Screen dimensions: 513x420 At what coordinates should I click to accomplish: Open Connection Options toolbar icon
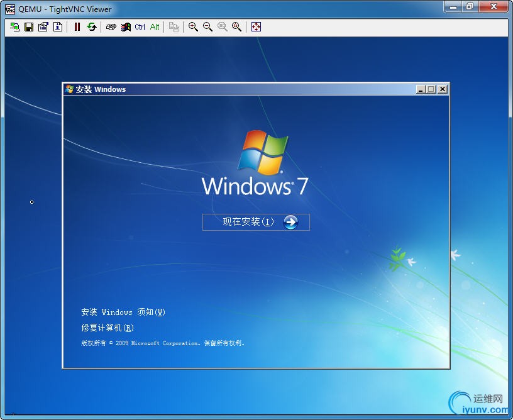point(43,27)
